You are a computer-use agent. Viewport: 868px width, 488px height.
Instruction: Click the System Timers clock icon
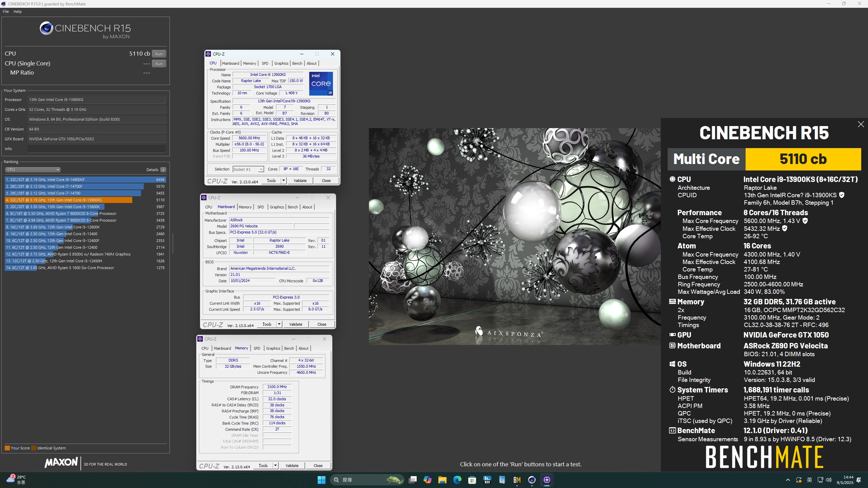click(x=672, y=390)
